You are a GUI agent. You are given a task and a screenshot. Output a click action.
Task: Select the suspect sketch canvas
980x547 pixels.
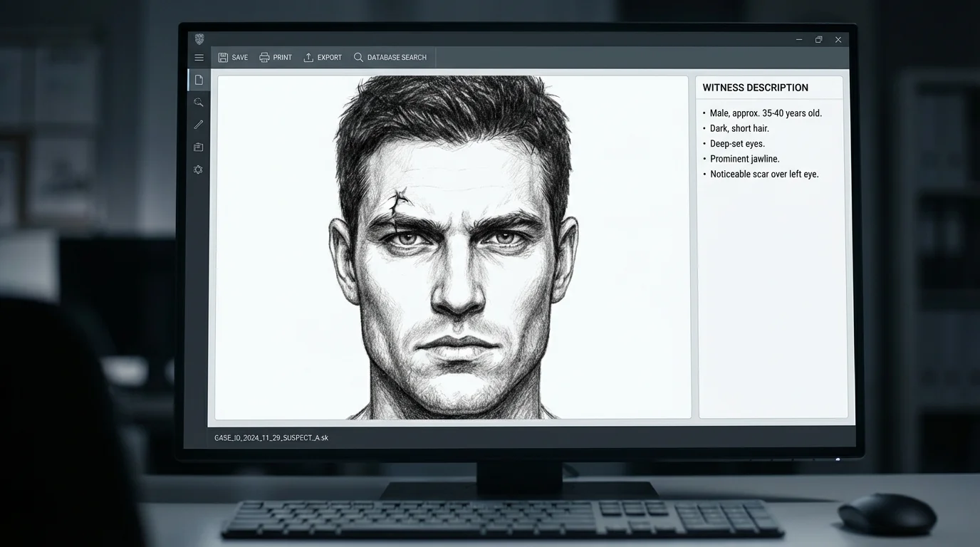coord(453,246)
